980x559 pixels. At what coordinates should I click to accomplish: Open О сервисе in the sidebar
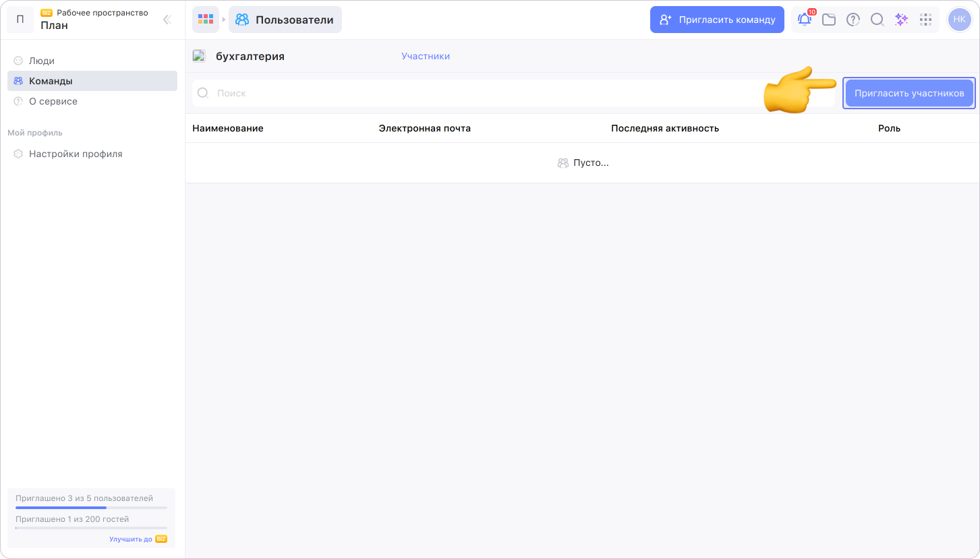tap(53, 101)
